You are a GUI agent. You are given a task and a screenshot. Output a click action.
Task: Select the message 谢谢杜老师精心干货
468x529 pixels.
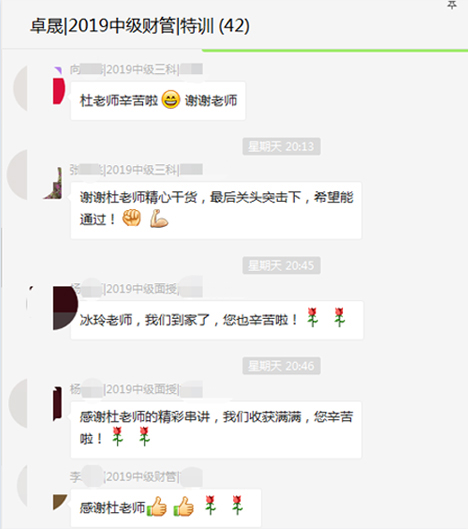point(216,211)
